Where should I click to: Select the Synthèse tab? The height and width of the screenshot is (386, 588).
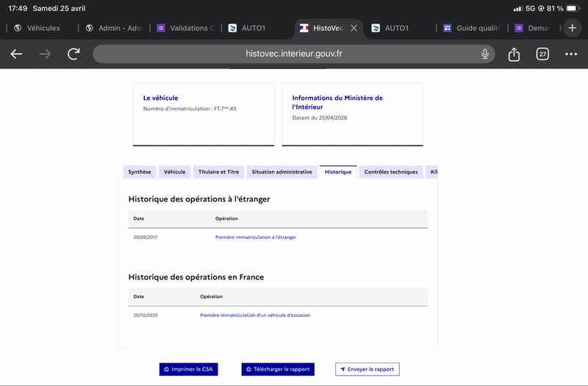point(140,172)
